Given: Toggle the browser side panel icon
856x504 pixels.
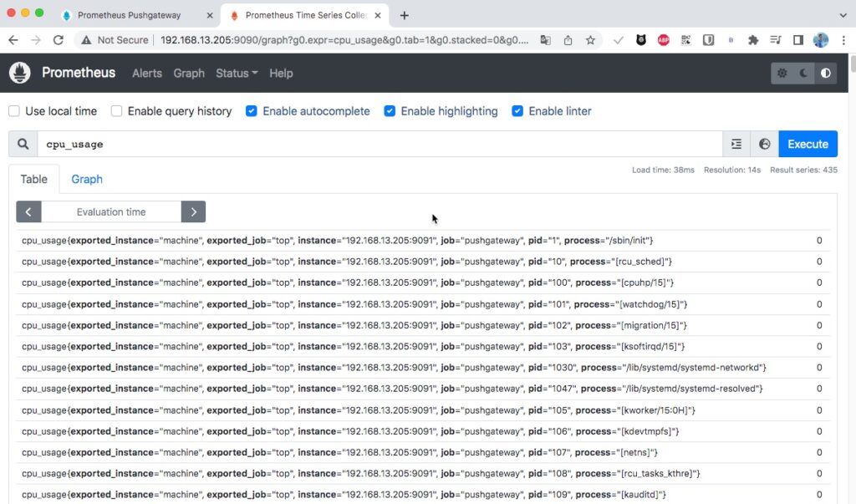Looking at the screenshot, I should coord(798,40).
